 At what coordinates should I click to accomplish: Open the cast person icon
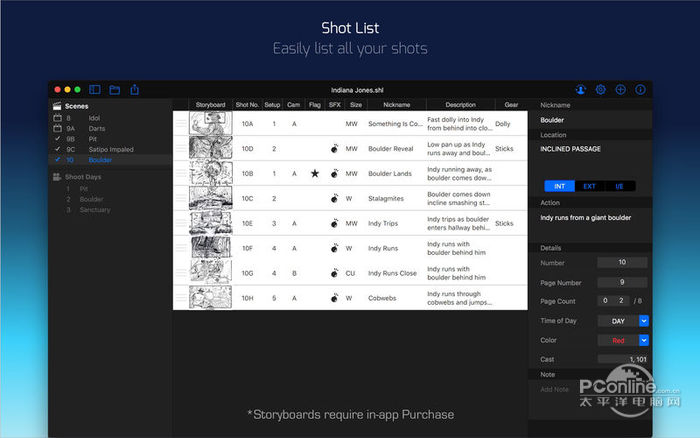tap(581, 90)
